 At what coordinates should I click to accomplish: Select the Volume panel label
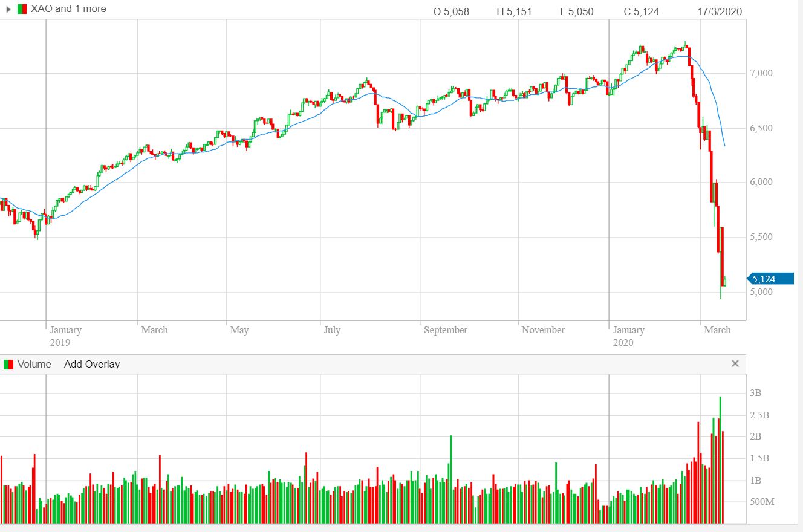coord(34,365)
